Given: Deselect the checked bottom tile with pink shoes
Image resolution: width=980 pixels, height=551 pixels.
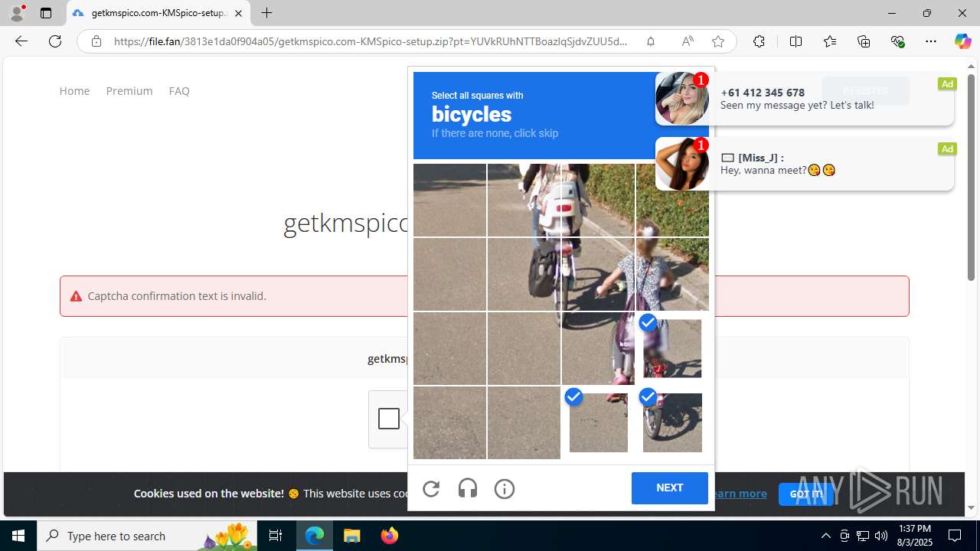Looking at the screenshot, I should pyautogui.click(x=598, y=422).
